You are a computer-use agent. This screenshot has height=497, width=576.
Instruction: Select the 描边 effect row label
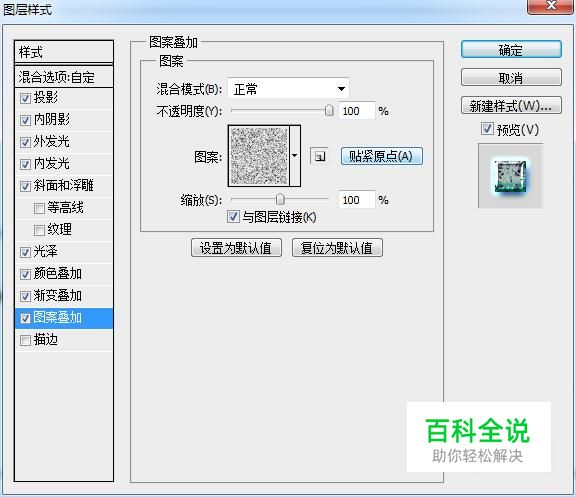click(x=46, y=340)
